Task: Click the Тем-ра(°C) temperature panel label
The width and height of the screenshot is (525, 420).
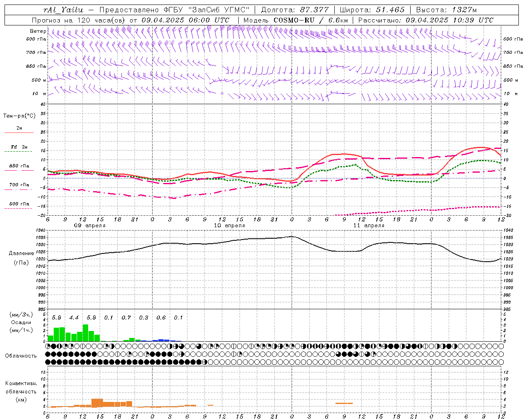Action: click(x=19, y=116)
